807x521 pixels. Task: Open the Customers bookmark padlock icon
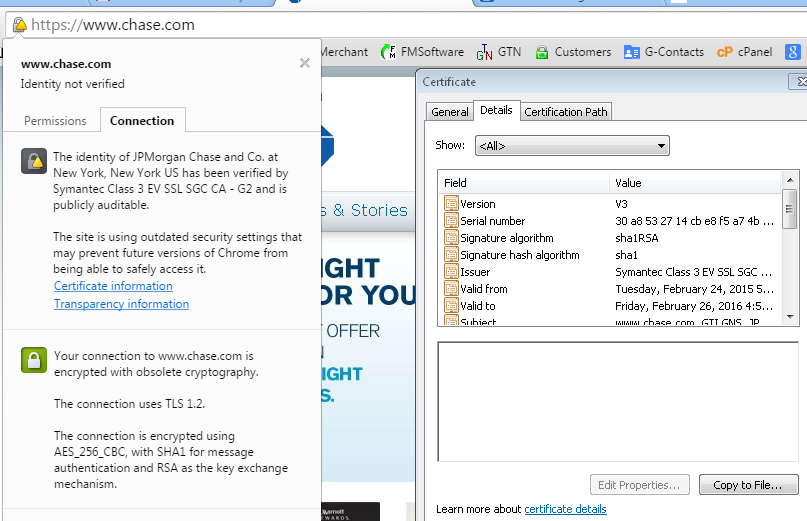point(542,52)
